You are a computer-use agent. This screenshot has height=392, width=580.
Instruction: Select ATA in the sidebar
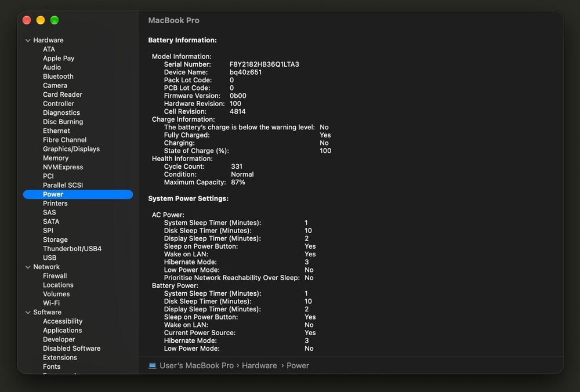click(x=49, y=49)
